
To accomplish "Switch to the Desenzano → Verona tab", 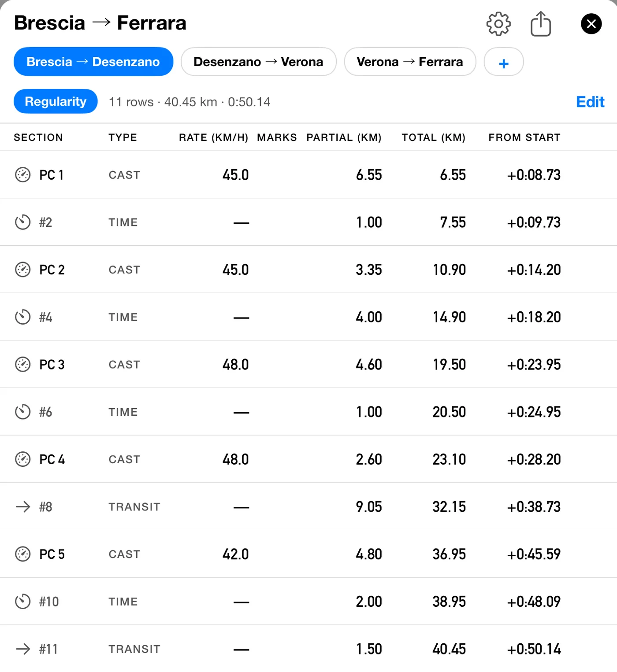I will coord(259,62).
